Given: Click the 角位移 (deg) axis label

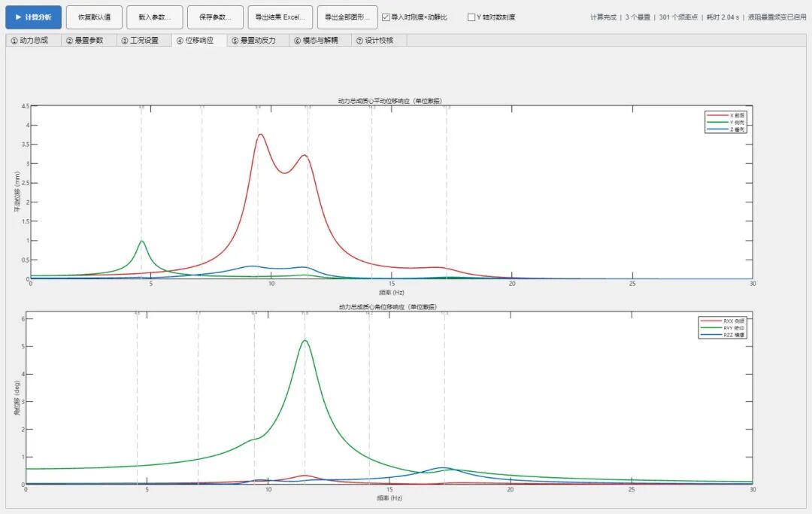Looking at the screenshot, I should click(17, 398).
